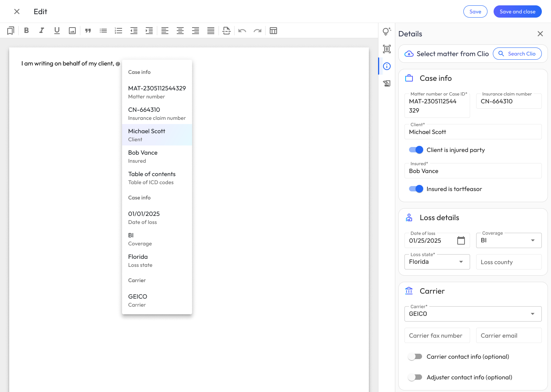
Task: Open the AI suggestions lightbulb panel
Action: [387, 31]
